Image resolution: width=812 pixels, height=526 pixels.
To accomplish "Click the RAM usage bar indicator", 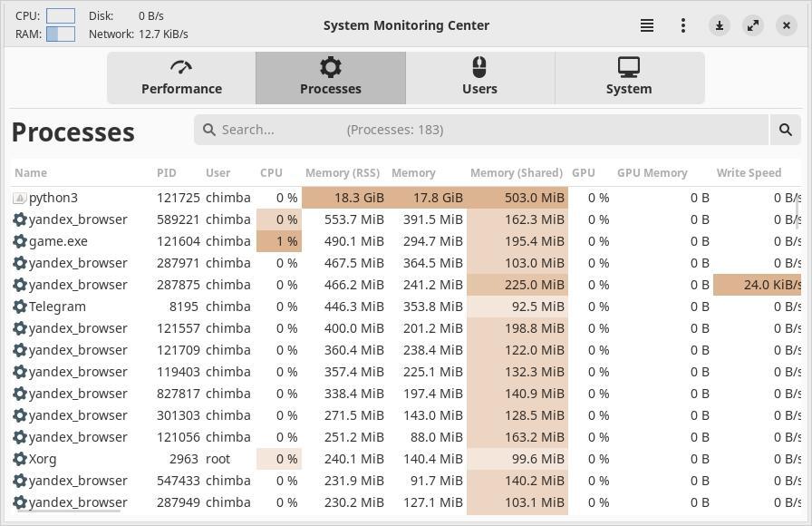I will coord(61,34).
